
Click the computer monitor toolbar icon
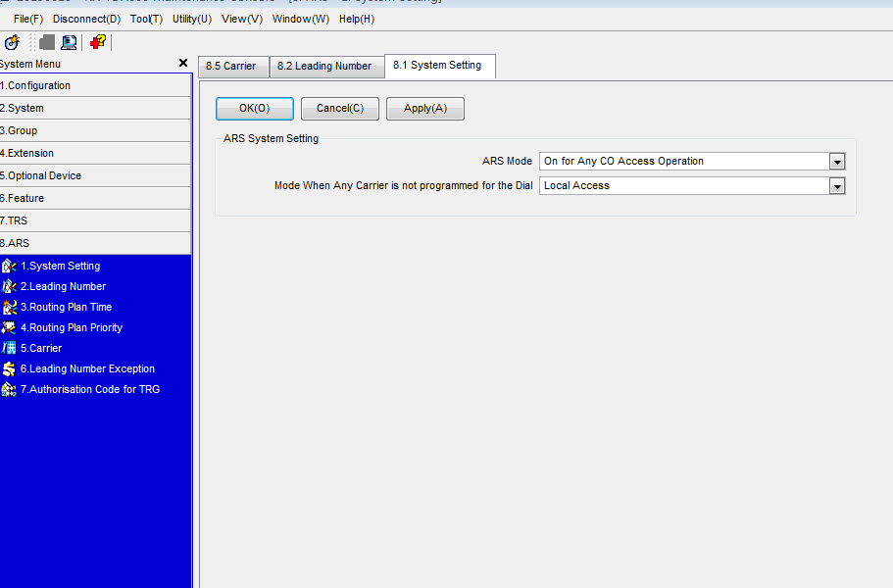[69, 42]
